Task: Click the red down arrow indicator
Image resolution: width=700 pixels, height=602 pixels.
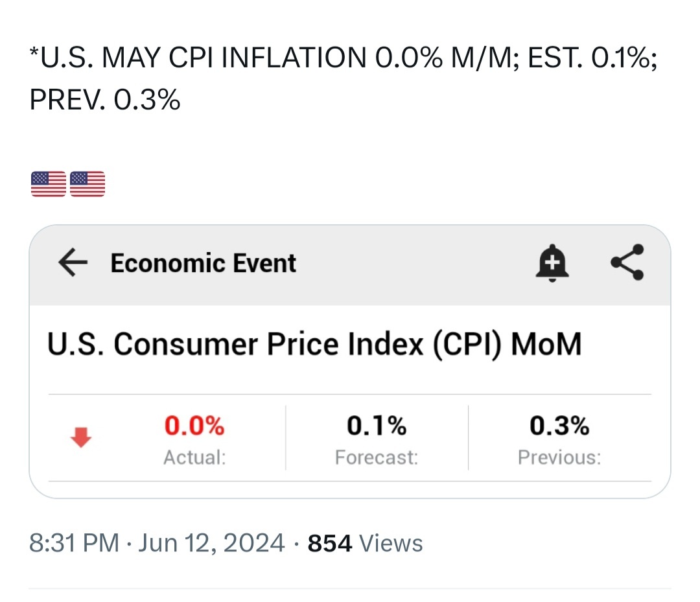Action: pyautogui.click(x=81, y=437)
